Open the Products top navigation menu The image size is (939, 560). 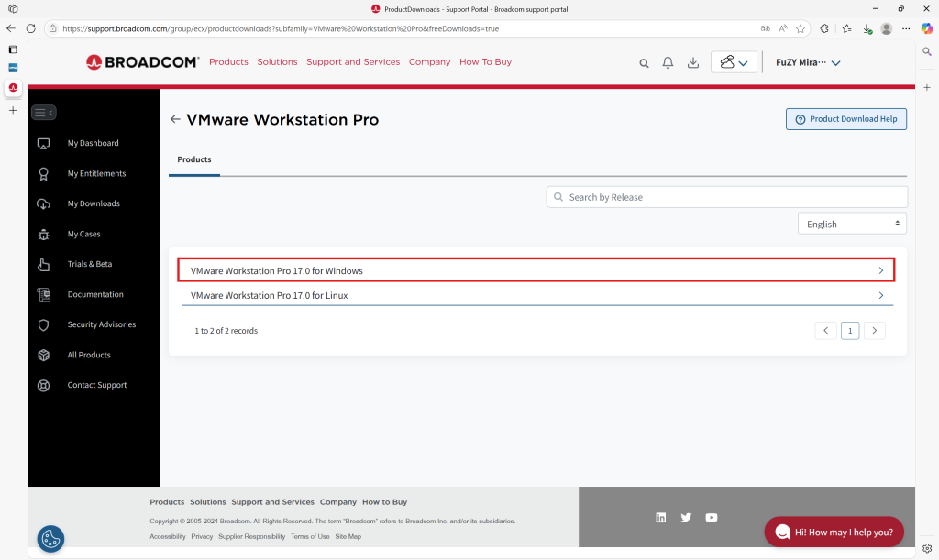pos(228,61)
